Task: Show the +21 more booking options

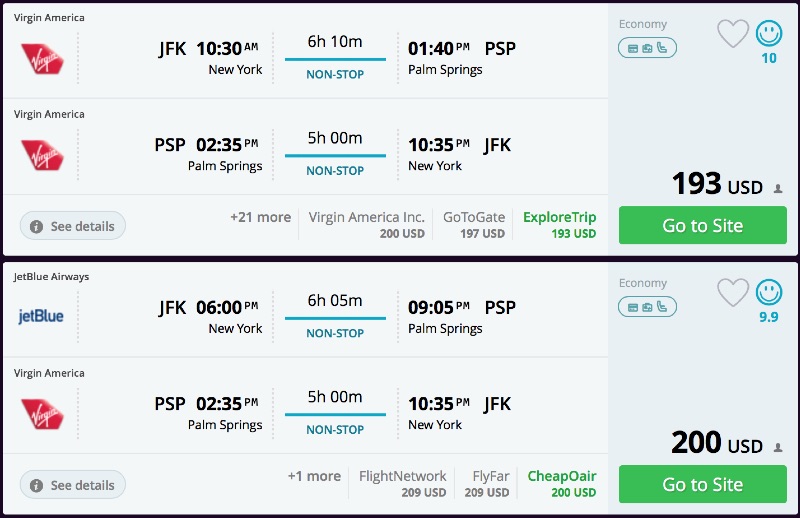Action: 260,217
